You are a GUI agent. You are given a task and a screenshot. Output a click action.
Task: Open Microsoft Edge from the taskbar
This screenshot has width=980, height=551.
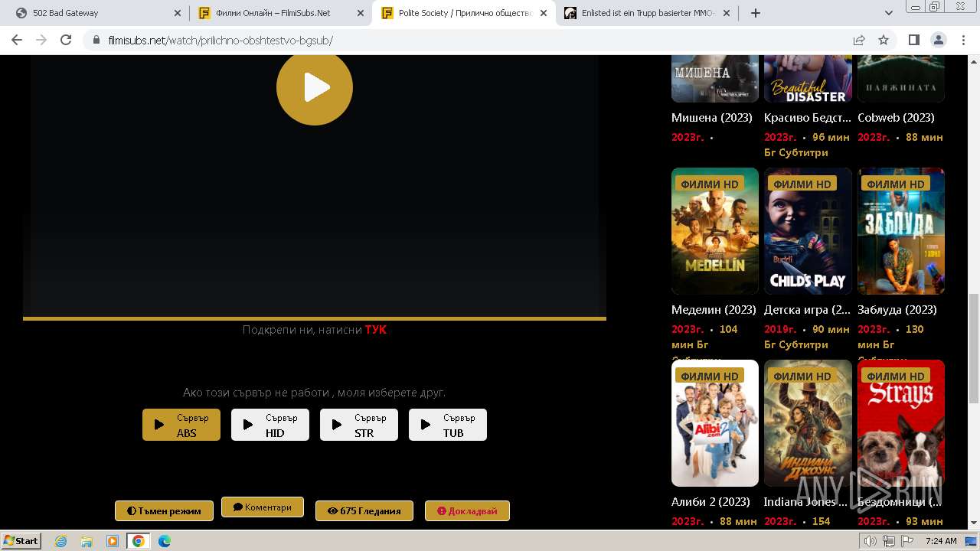point(165,541)
